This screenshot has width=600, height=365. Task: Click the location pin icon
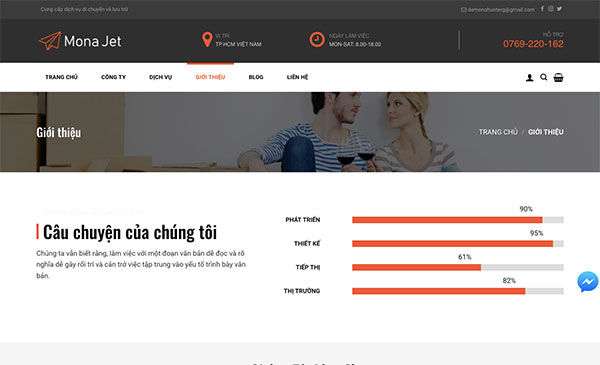coord(207,40)
